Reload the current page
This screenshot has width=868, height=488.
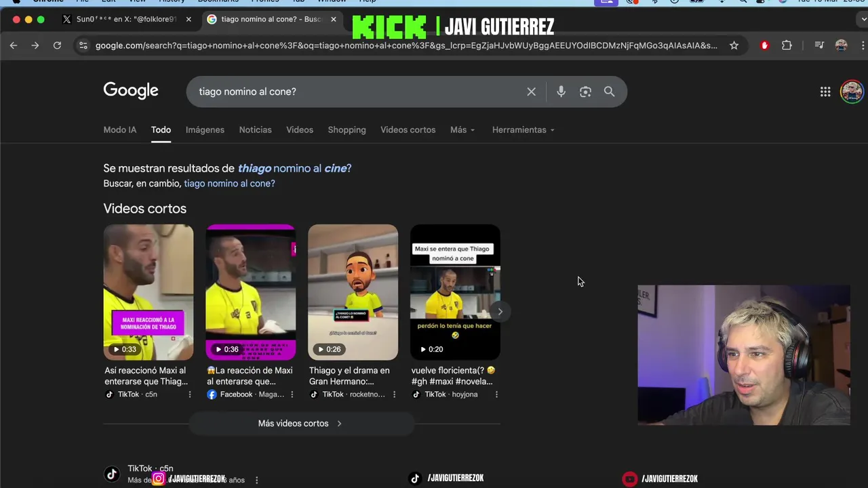point(57,45)
